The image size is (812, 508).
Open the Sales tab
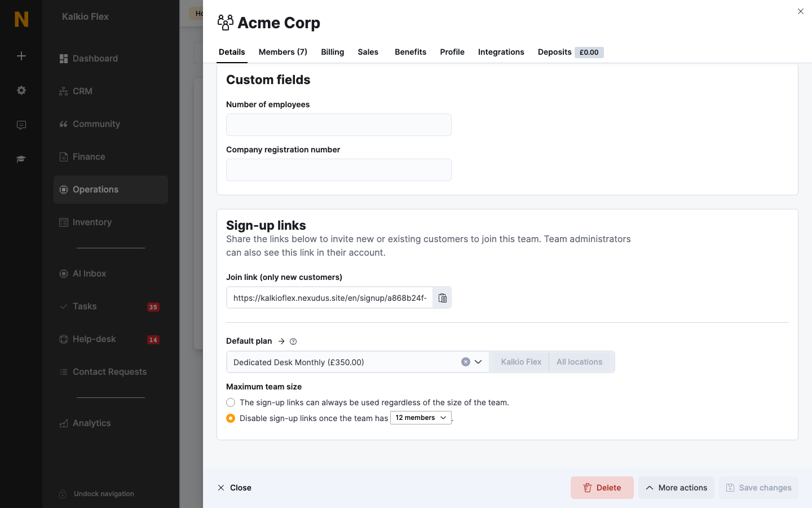(x=368, y=52)
